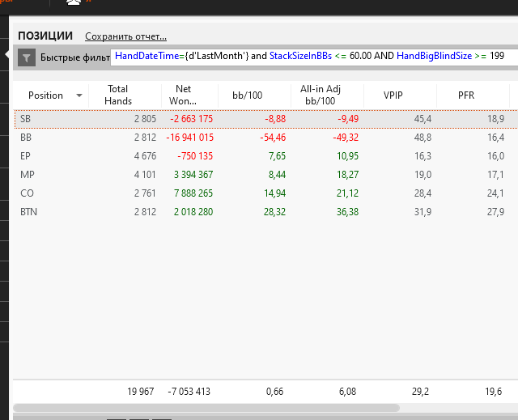The height and width of the screenshot is (420, 518).
Task: Click bb/100 value 28,32
Action: coord(275,212)
